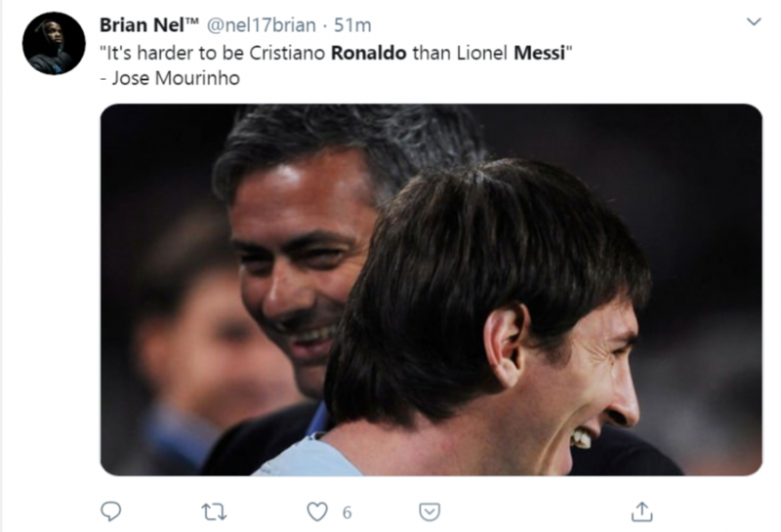The height and width of the screenshot is (532, 781).
Task: Expand the tweet options chevron
Action: (753, 21)
